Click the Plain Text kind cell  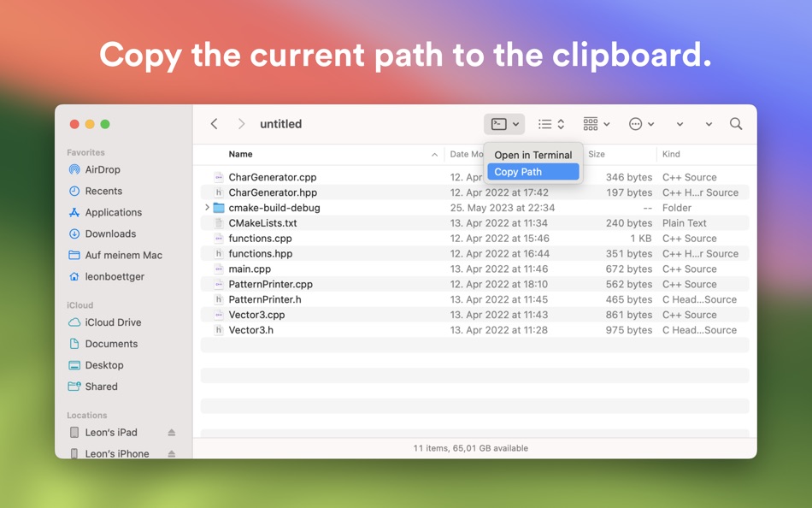[684, 223]
